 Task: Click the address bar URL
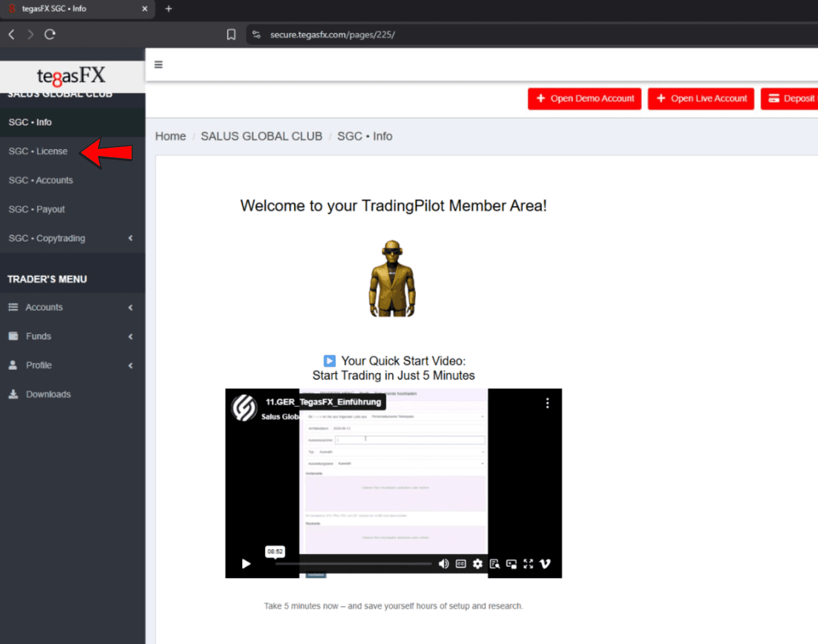point(332,35)
